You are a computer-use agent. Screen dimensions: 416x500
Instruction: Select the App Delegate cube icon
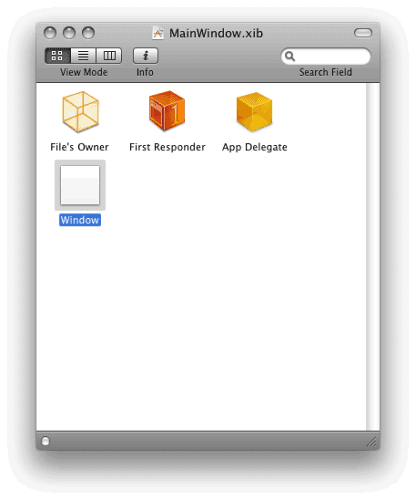254,112
